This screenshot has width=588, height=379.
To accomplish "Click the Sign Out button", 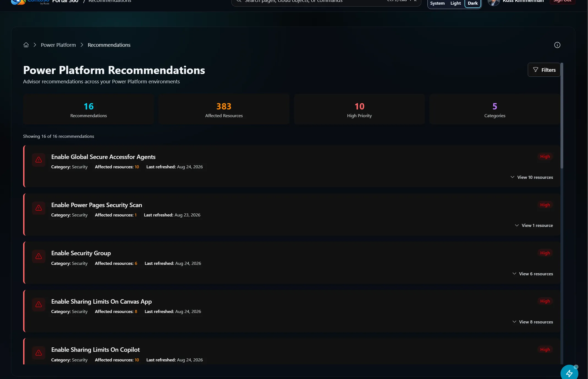I will coord(562,1).
